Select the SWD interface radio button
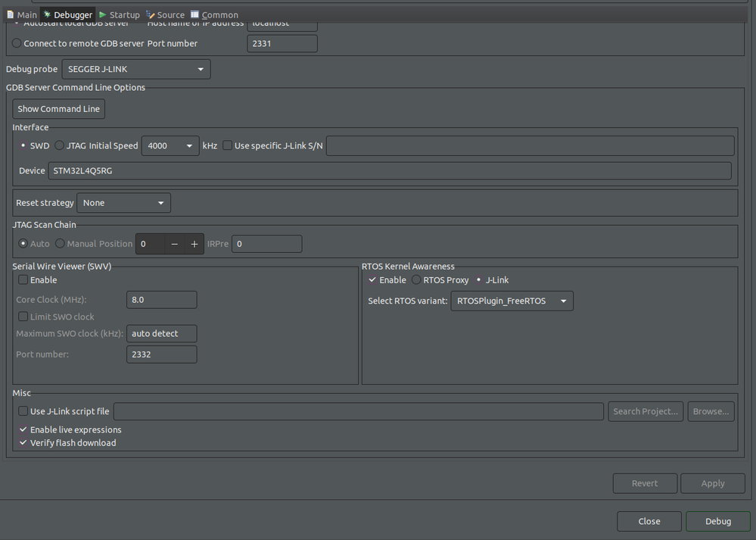 (23, 145)
